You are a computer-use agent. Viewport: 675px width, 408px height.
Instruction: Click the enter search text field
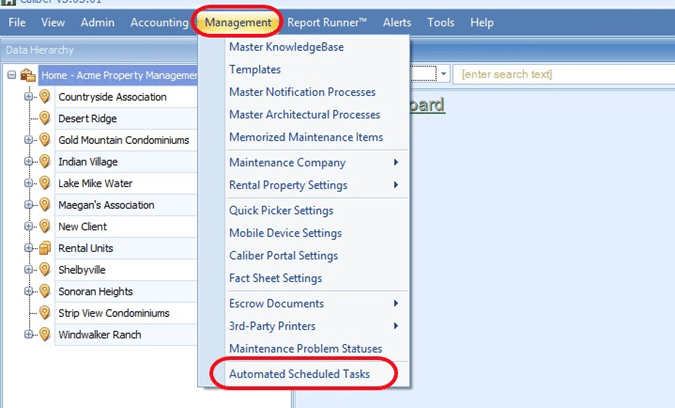click(564, 74)
